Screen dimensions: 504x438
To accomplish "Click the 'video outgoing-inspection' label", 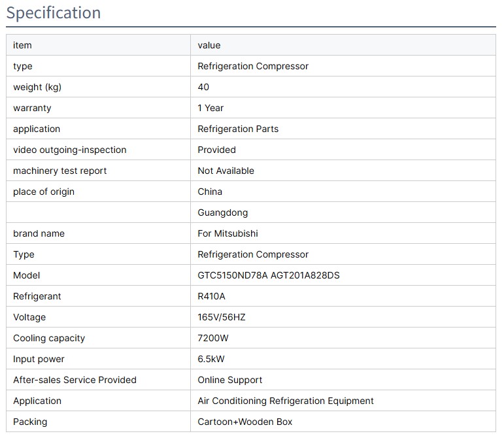I will pyautogui.click(x=70, y=150).
